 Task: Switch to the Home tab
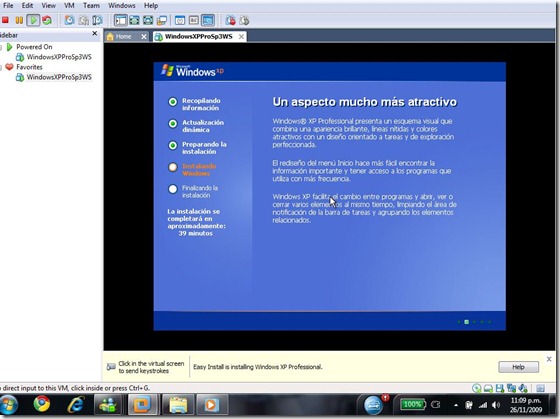point(124,36)
